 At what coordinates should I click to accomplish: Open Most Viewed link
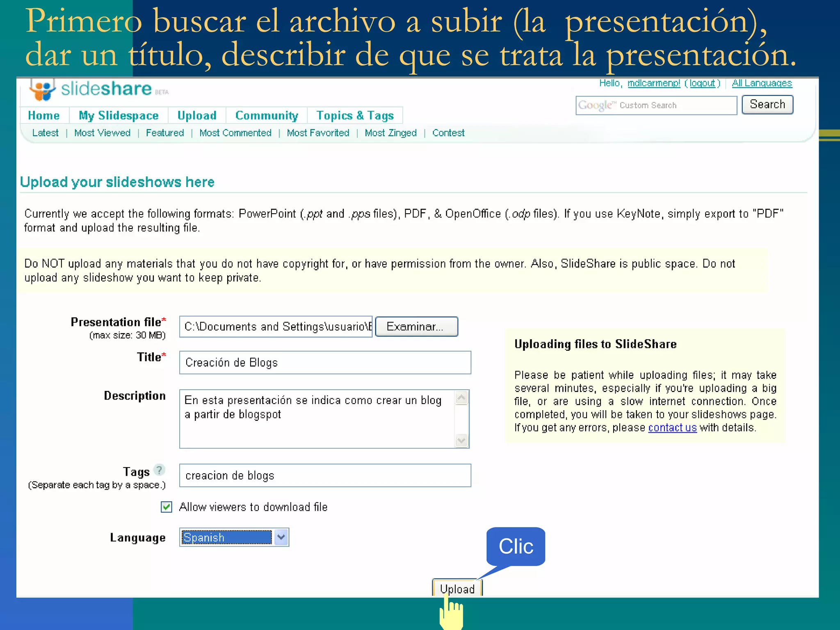[x=102, y=133]
